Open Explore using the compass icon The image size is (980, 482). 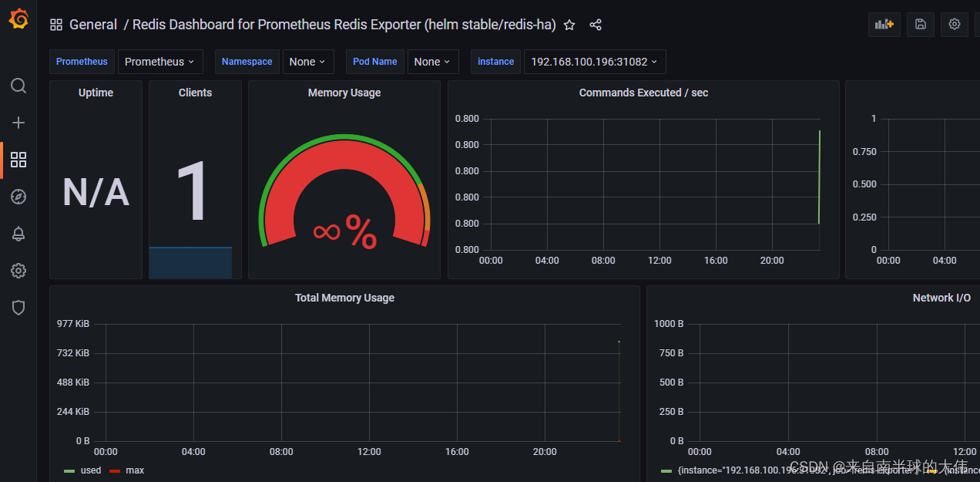18,197
